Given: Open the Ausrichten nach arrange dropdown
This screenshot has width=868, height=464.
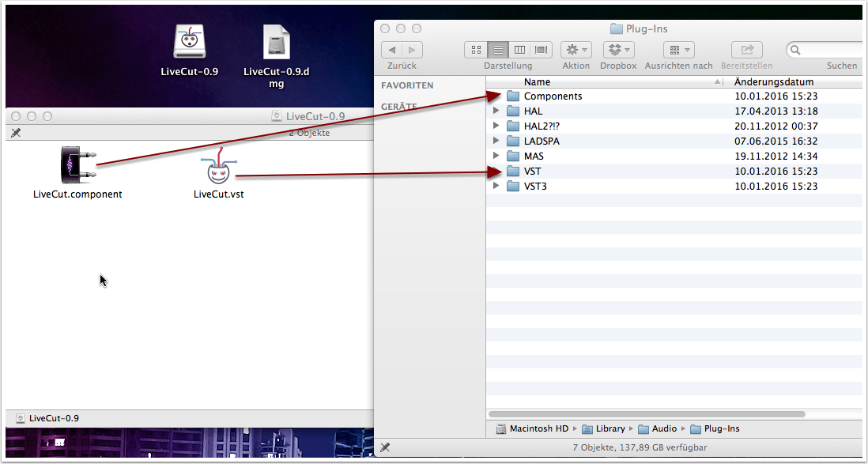Looking at the screenshot, I should point(678,50).
